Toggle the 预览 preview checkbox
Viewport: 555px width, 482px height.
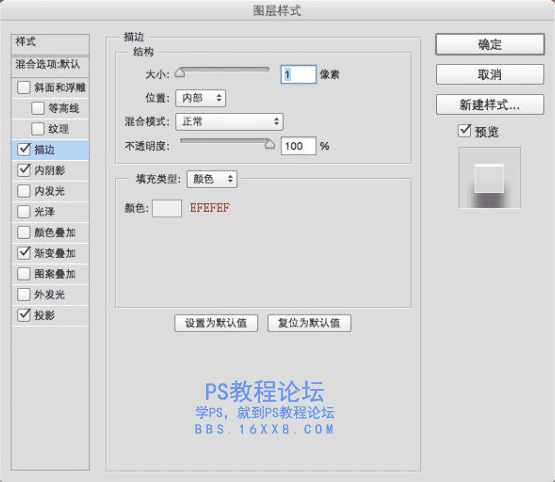point(464,131)
